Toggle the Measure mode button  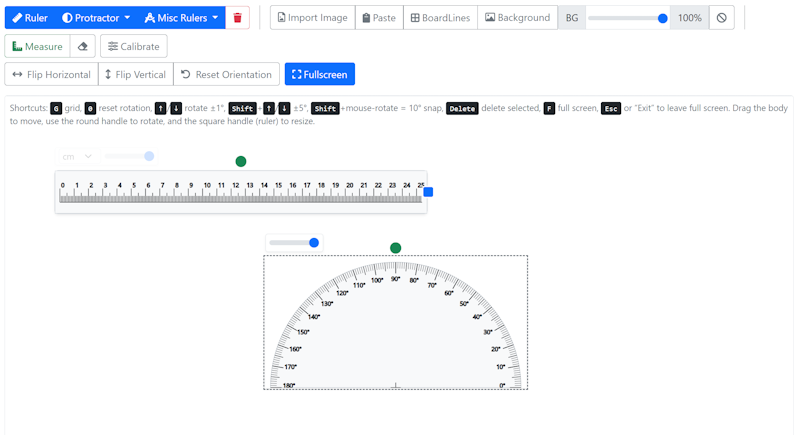click(x=37, y=47)
